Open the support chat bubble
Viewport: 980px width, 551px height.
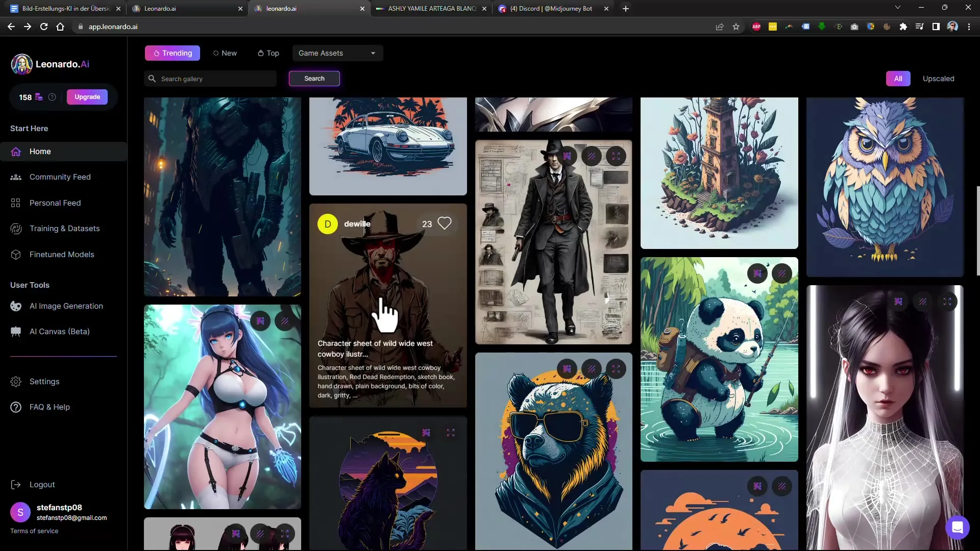(958, 527)
